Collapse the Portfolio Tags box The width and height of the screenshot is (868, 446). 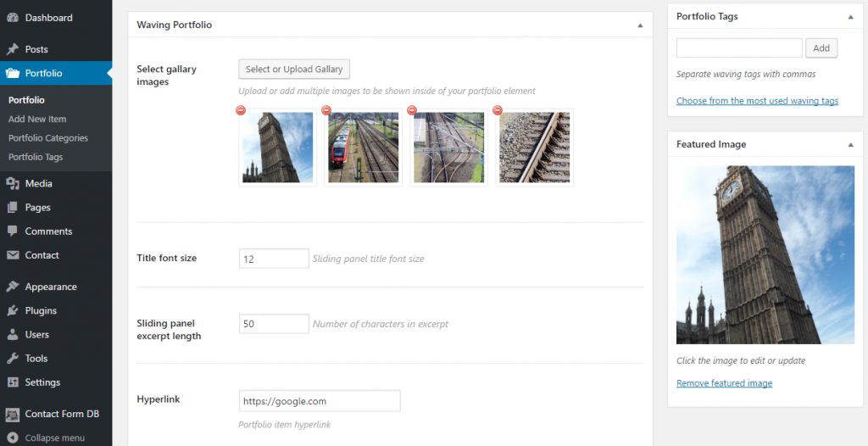click(851, 17)
